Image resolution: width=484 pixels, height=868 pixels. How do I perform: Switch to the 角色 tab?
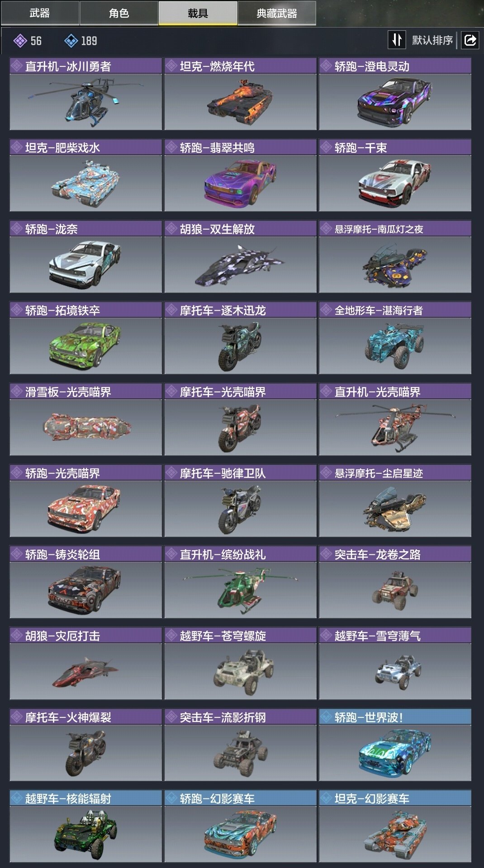coord(119,13)
